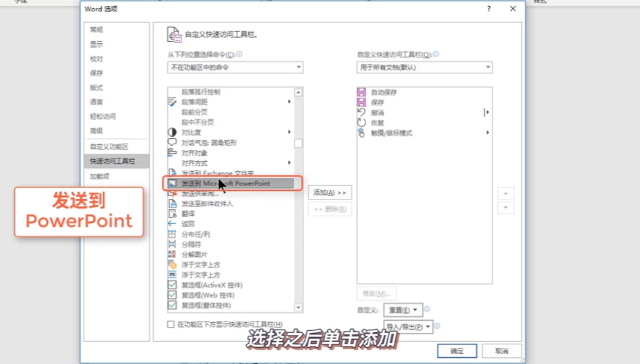Click the command list scrollbar down arrow
The height and width of the screenshot is (364, 640).
[x=298, y=307]
